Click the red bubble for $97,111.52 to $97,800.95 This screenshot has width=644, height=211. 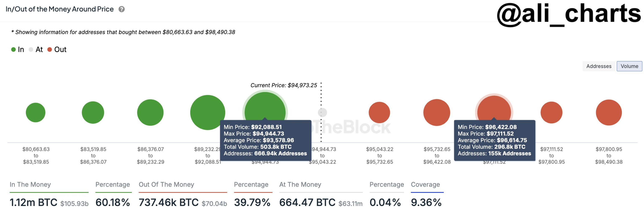(551, 112)
